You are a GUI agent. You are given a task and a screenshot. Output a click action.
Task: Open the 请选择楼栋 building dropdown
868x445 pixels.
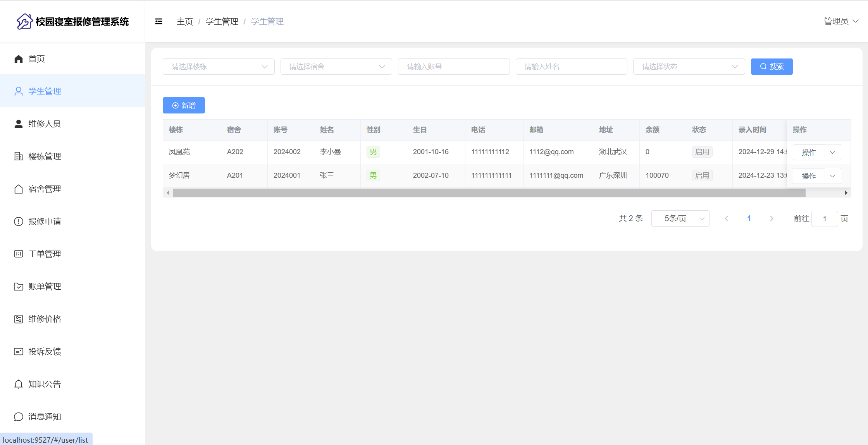[219, 67]
